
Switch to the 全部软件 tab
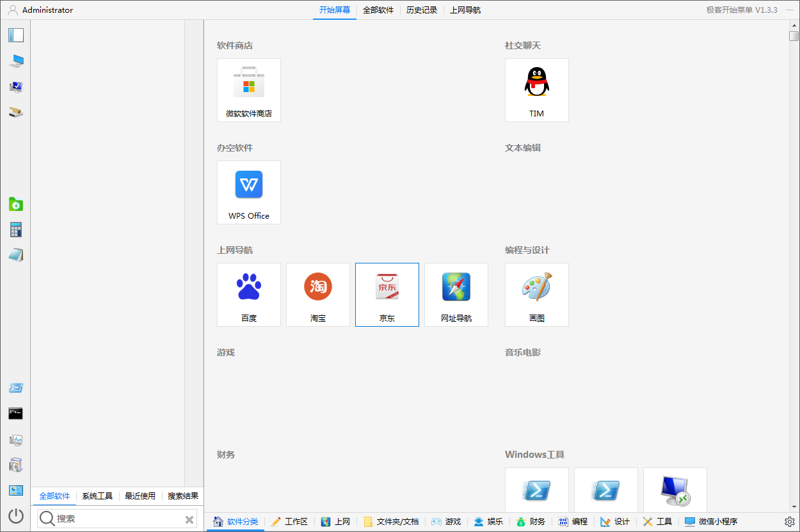[x=379, y=10]
